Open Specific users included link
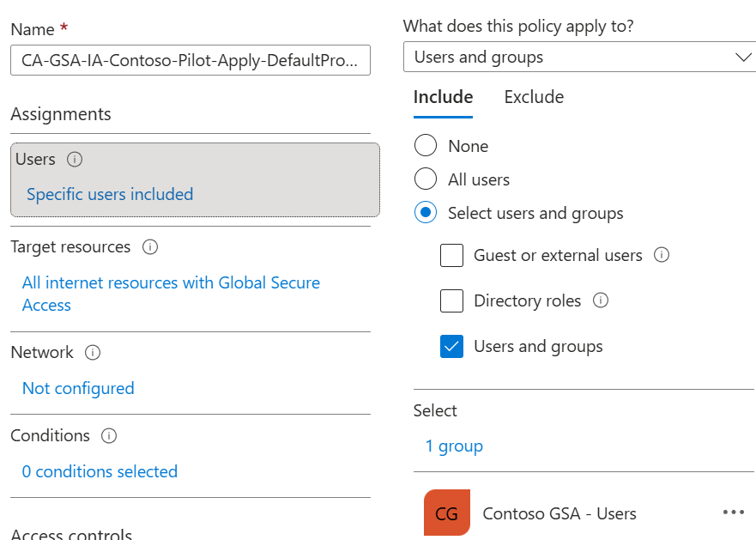The height and width of the screenshot is (540, 756). pos(110,195)
